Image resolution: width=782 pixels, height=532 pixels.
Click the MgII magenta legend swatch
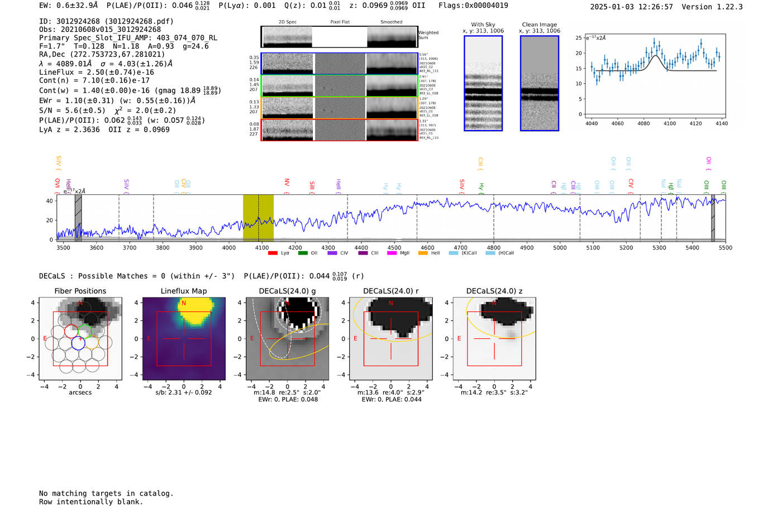pyautogui.click(x=392, y=253)
